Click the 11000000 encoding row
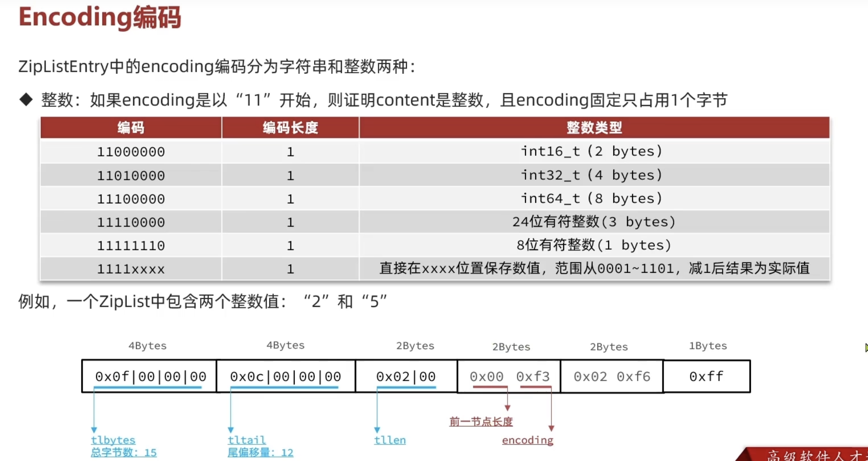This screenshot has width=868, height=461. 130,151
